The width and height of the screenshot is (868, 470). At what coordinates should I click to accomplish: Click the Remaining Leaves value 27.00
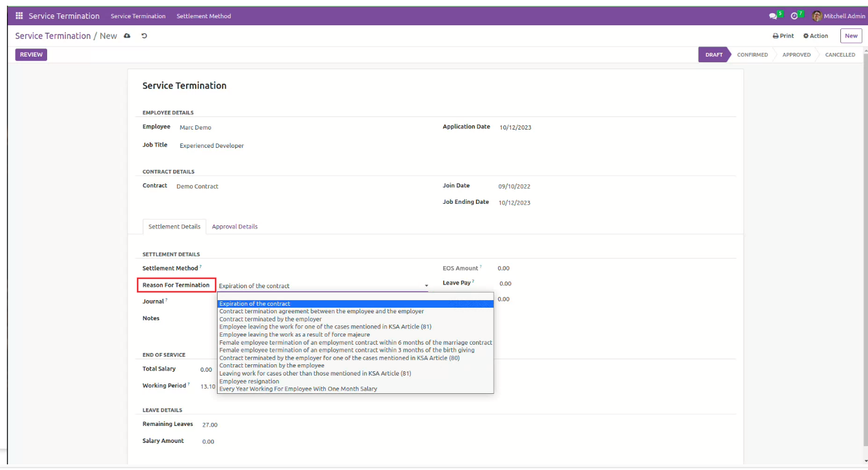pos(210,425)
